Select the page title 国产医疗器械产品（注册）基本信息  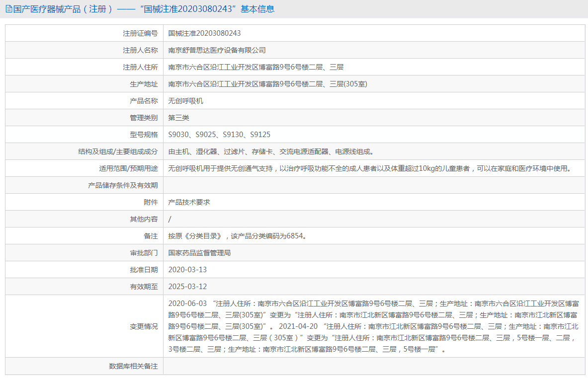(x=144, y=9)
